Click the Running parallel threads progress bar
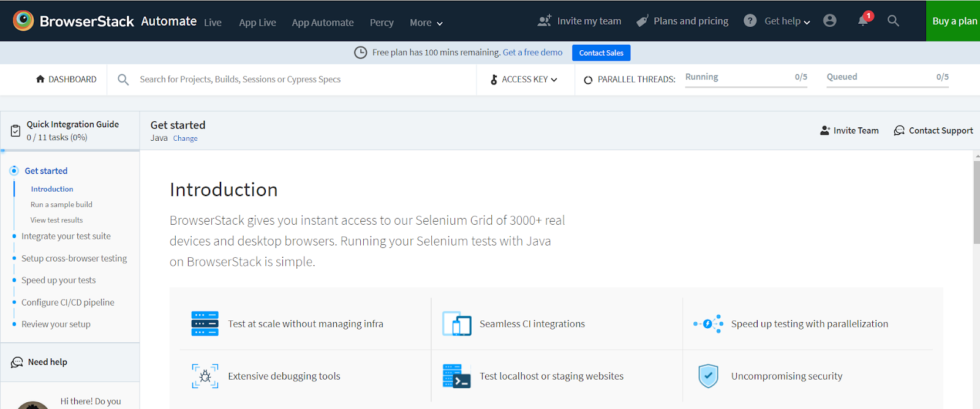Image resolution: width=980 pixels, height=409 pixels. point(746,87)
